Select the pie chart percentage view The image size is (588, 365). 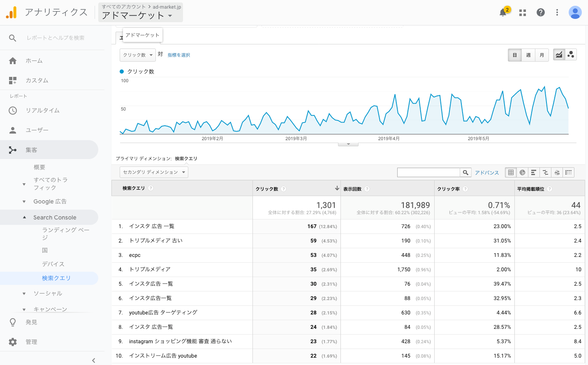522,173
